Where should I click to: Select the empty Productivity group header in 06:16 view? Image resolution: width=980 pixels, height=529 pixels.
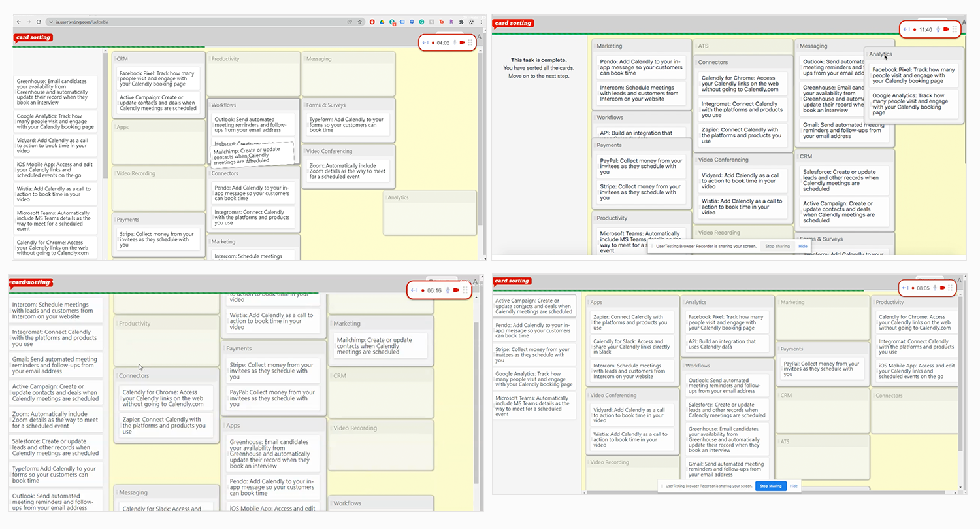(167, 324)
